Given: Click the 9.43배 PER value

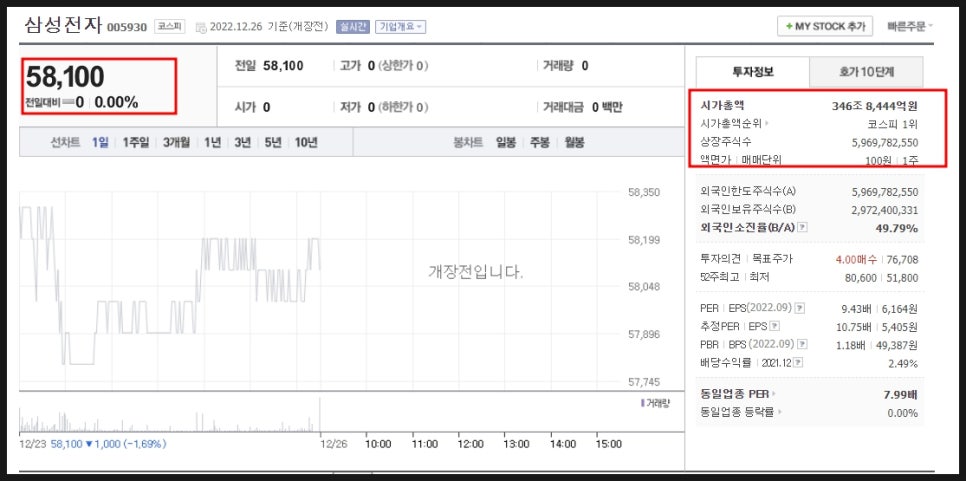Looking at the screenshot, I should click(x=856, y=309).
